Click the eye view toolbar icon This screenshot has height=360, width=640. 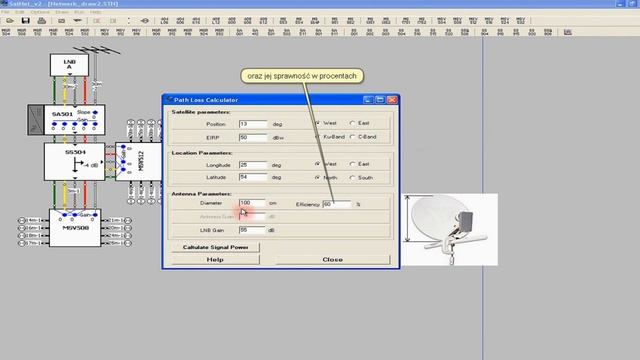coord(144,20)
